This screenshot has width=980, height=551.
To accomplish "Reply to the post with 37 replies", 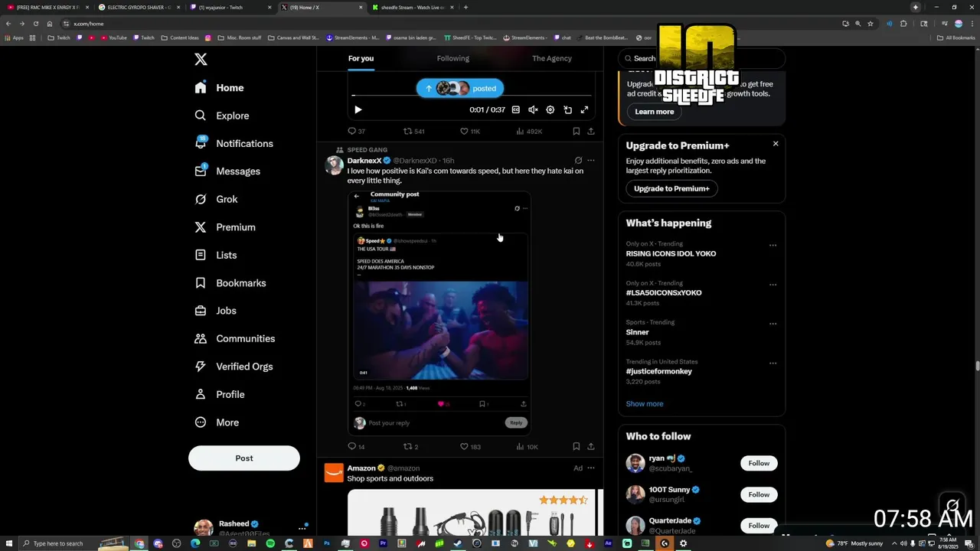I will click(356, 132).
